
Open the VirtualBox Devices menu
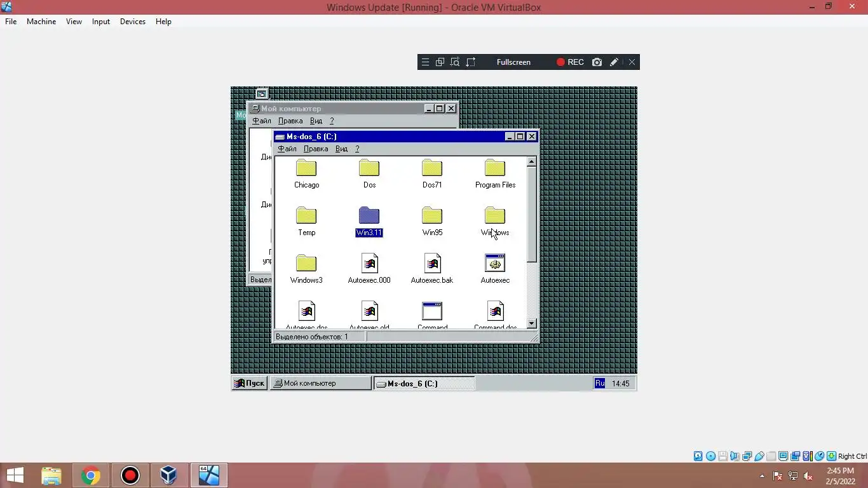click(x=133, y=22)
